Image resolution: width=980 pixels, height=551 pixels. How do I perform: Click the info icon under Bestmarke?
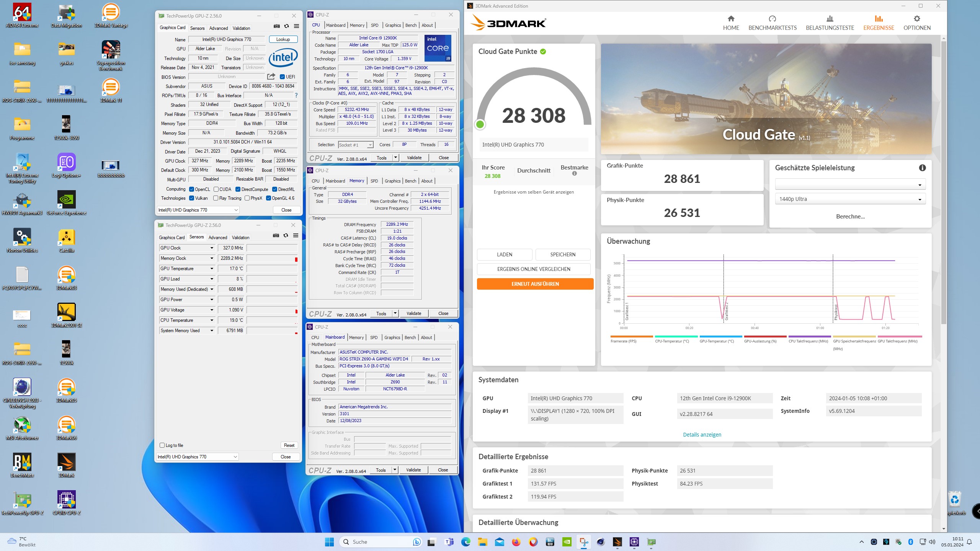[574, 173]
